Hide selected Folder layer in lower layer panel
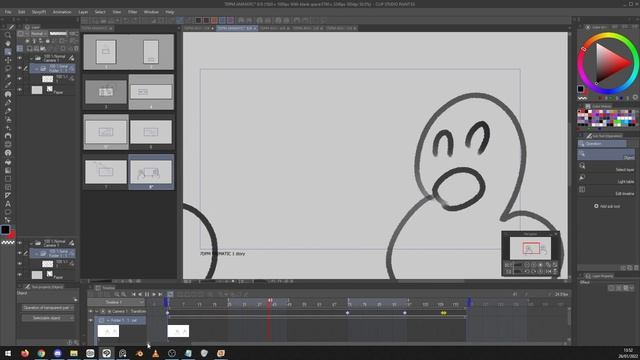 click(20, 253)
